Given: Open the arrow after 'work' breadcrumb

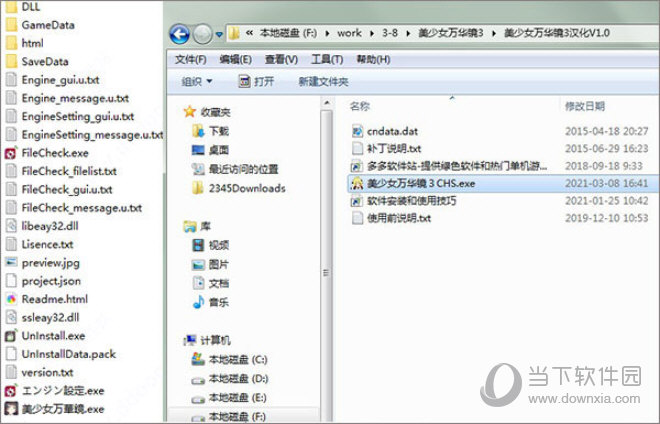Looking at the screenshot, I should tap(372, 33).
